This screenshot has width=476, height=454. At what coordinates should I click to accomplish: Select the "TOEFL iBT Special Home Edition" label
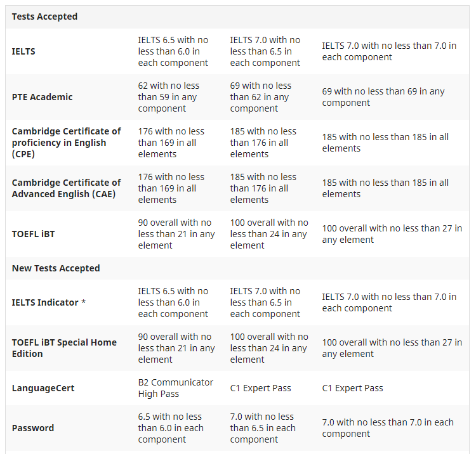click(64, 348)
